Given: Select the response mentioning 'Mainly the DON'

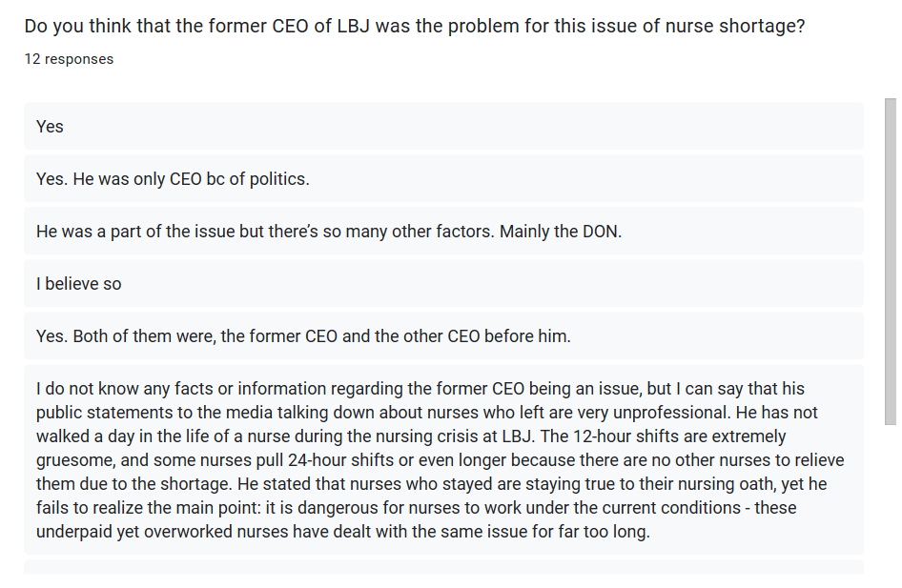Looking at the screenshot, I should pos(443,231).
